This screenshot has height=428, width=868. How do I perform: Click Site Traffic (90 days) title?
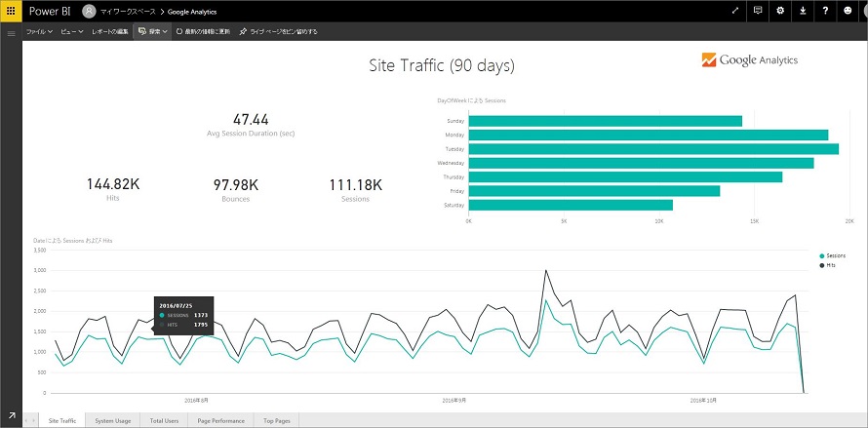pyautogui.click(x=442, y=65)
